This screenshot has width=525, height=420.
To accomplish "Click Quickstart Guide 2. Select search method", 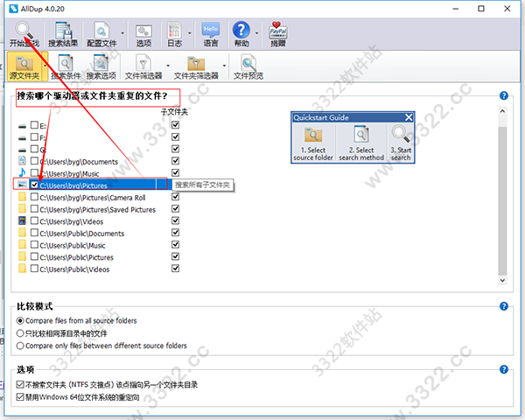I will pyautogui.click(x=361, y=143).
